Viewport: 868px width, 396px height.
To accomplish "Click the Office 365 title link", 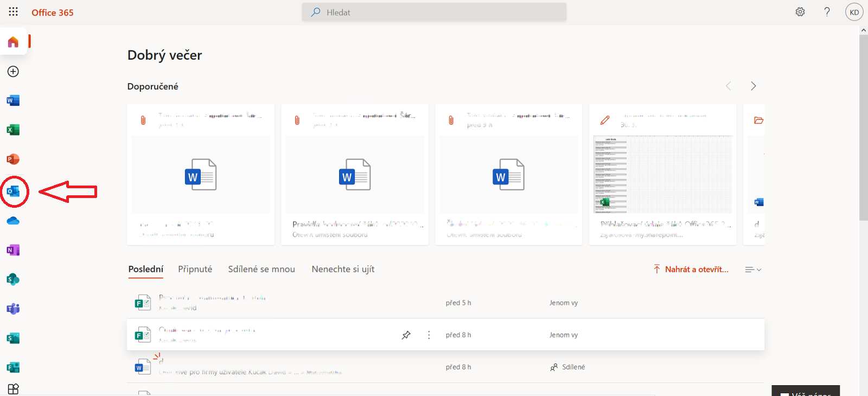I will [53, 12].
